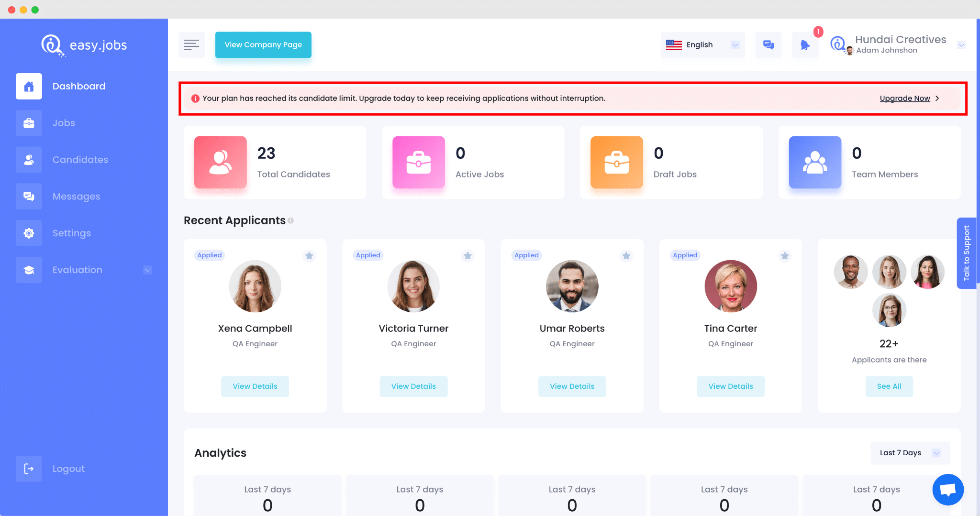Click the Evaluation graduation cap icon

(29, 270)
